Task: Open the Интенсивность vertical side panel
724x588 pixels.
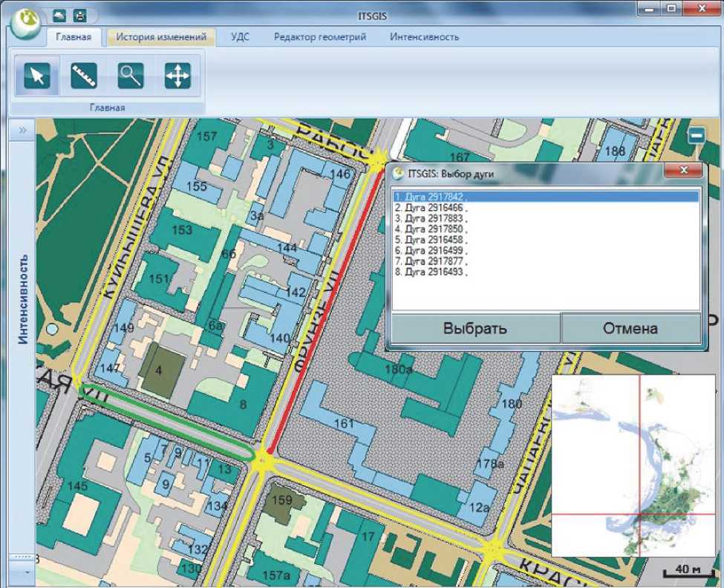Action: pos(24,298)
